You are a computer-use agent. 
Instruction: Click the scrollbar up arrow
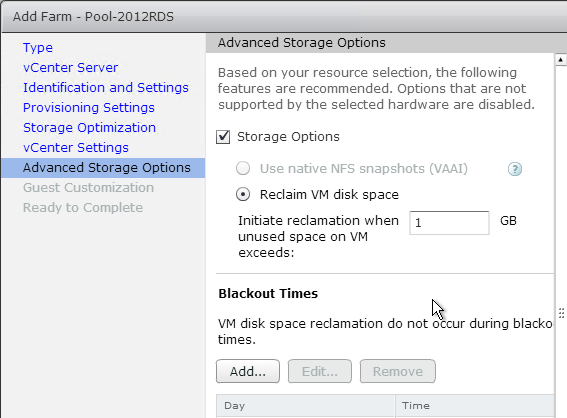pos(560,60)
